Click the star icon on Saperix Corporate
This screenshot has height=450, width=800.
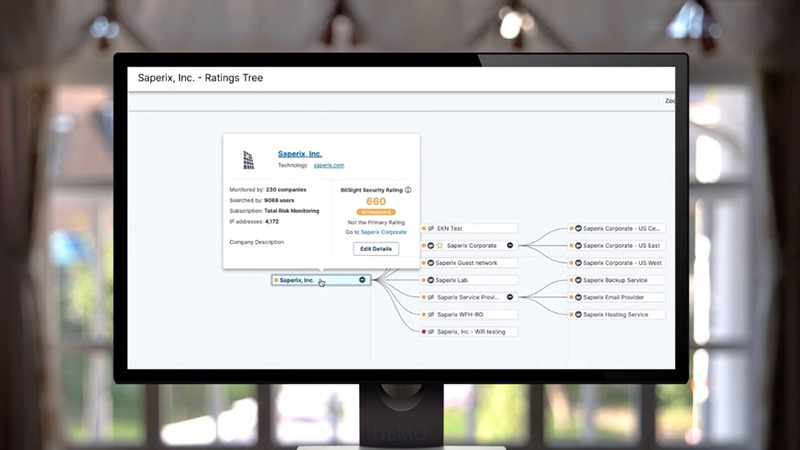click(x=439, y=245)
